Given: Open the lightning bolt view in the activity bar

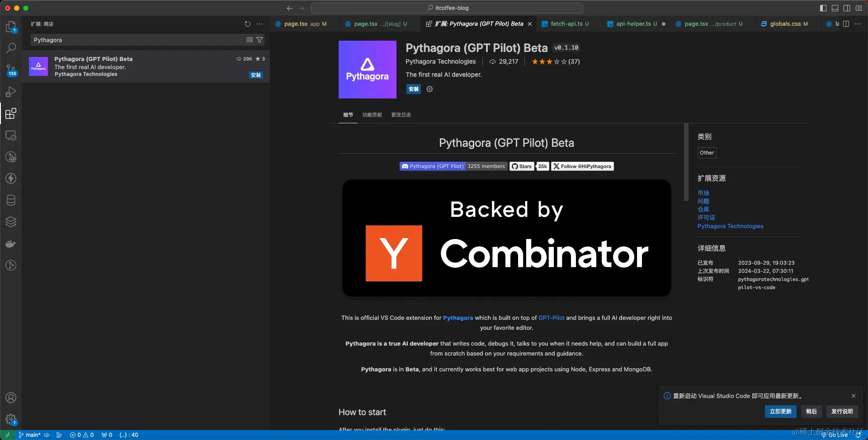Looking at the screenshot, I should [x=11, y=178].
